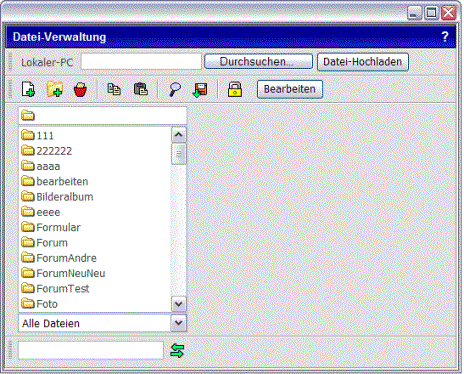Click the green swap arrows icon
Image resolution: width=464 pixels, height=374 pixels.
(x=177, y=351)
